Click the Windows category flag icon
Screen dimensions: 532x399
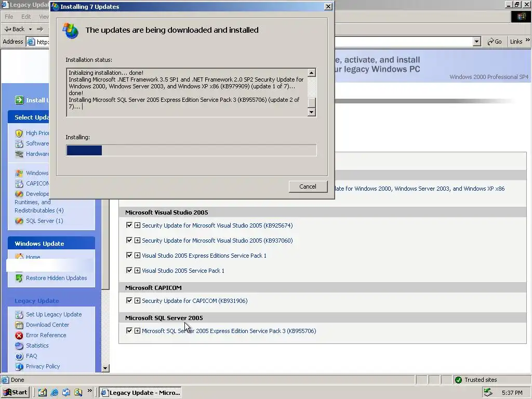point(19,174)
